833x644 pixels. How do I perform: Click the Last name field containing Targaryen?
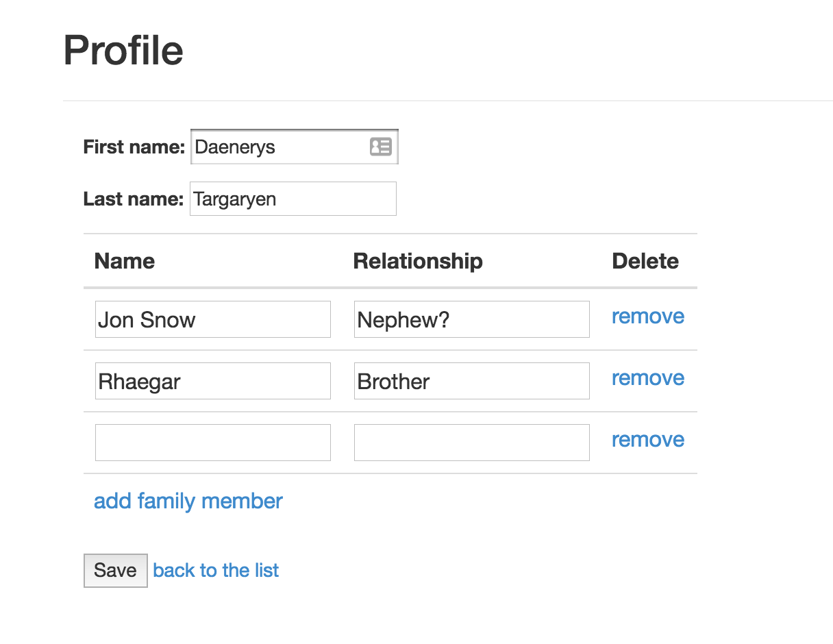pyautogui.click(x=293, y=199)
